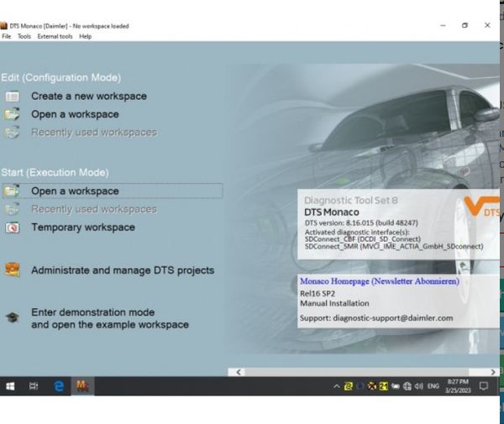504x424 pixels.
Task: Select Create a new workspace label
Action: 89,96
